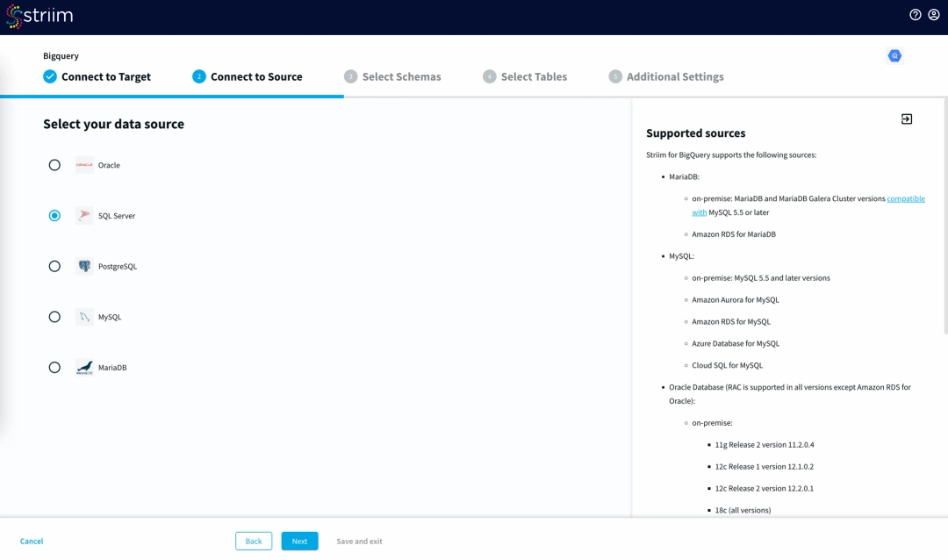Click the BigQuery hexagon icon
This screenshot has width=948, height=560.
[x=894, y=55]
